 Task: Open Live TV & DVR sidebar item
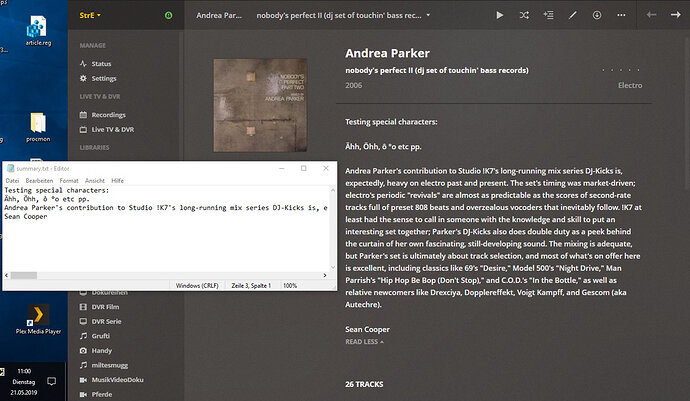tap(113, 129)
